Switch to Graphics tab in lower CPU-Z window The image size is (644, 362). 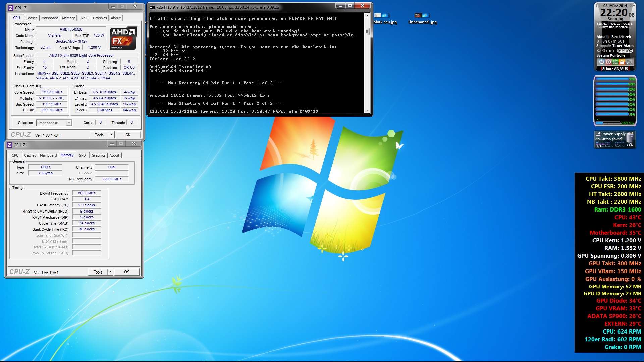click(x=99, y=155)
